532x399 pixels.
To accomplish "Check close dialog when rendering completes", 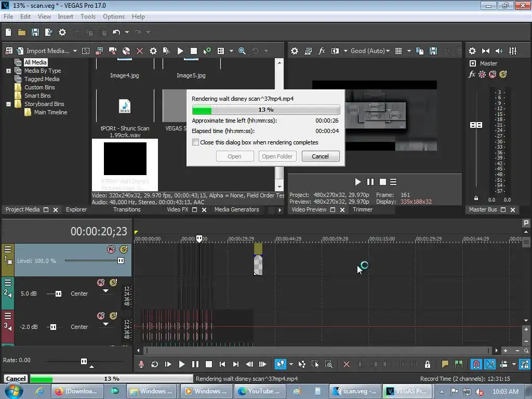I will point(195,142).
